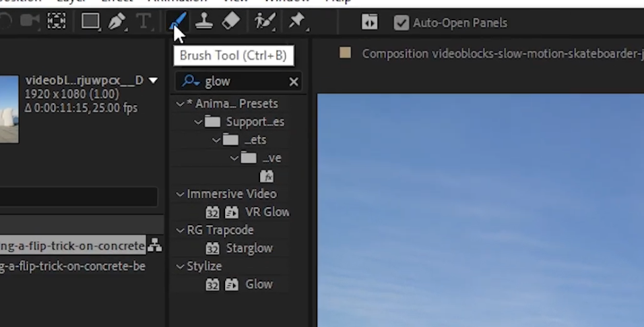This screenshot has height=327, width=644.
Task: Select the Pan Behind anchor point tool
Action: click(57, 21)
